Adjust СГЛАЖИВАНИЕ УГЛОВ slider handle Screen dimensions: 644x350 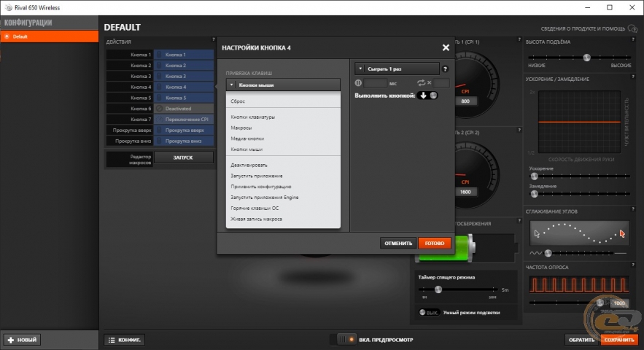click(x=548, y=253)
